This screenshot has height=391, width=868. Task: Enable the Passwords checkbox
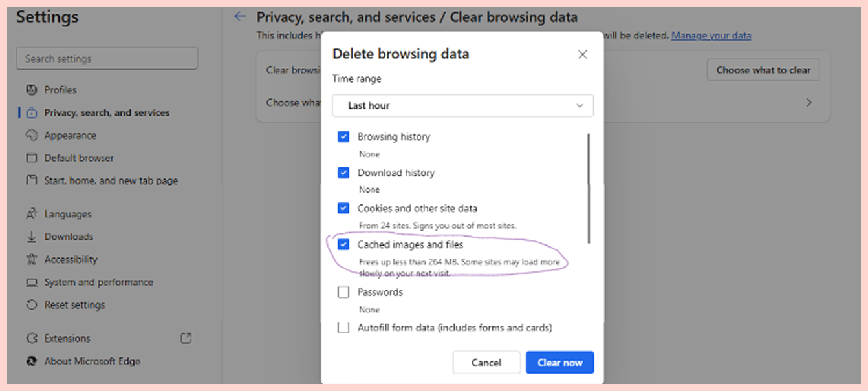pyautogui.click(x=343, y=293)
